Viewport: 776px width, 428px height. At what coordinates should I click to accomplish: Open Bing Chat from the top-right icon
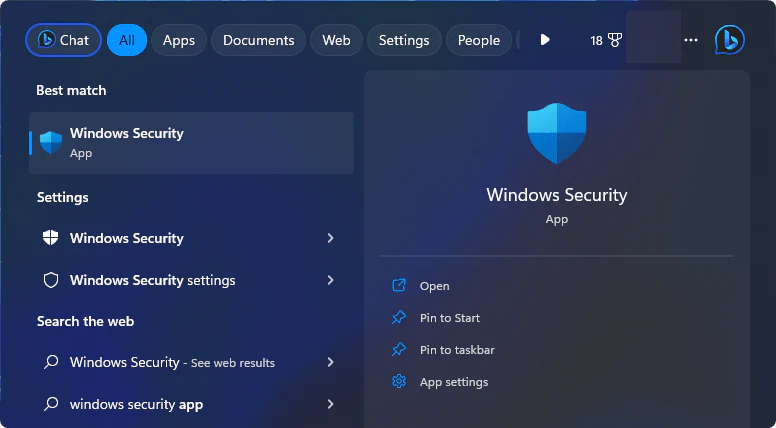[729, 40]
